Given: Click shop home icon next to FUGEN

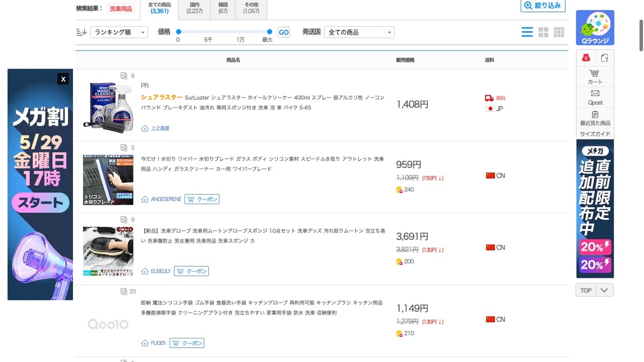Looking at the screenshot, I should click(x=144, y=343).
